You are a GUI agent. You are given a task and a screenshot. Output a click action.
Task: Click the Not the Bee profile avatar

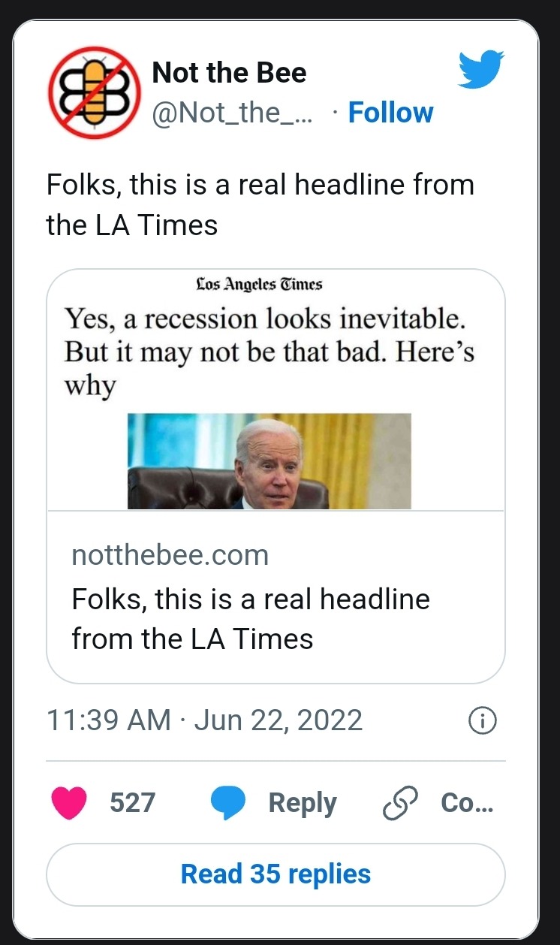(x=95, y=93)
